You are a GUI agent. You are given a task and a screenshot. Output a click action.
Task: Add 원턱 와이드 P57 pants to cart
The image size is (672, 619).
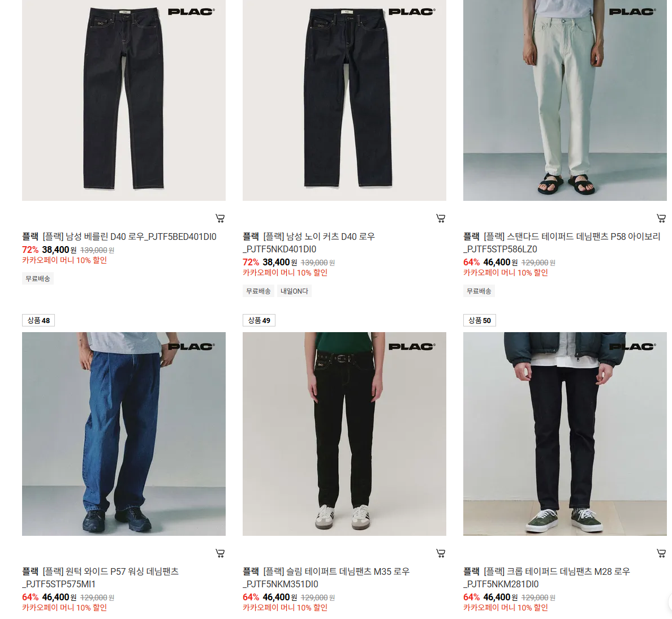click(220, 553)
